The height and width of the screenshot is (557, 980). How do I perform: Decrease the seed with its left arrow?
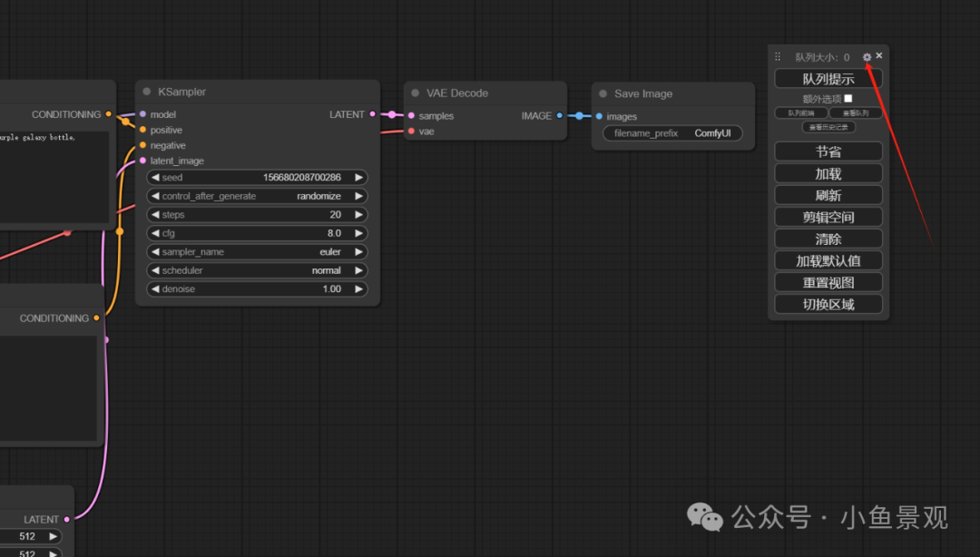coord(155,178)
